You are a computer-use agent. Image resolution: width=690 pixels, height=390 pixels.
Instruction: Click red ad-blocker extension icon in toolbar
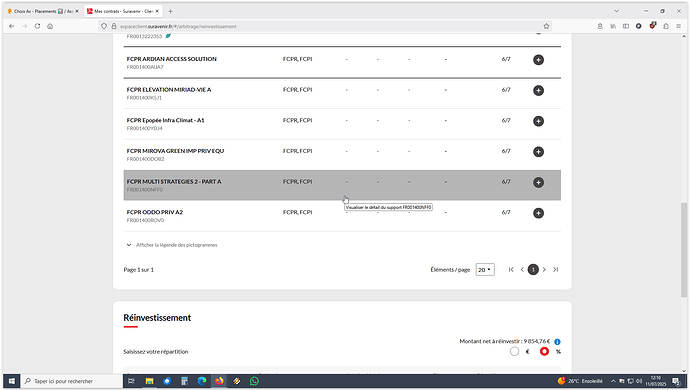(x=653, y=26)
